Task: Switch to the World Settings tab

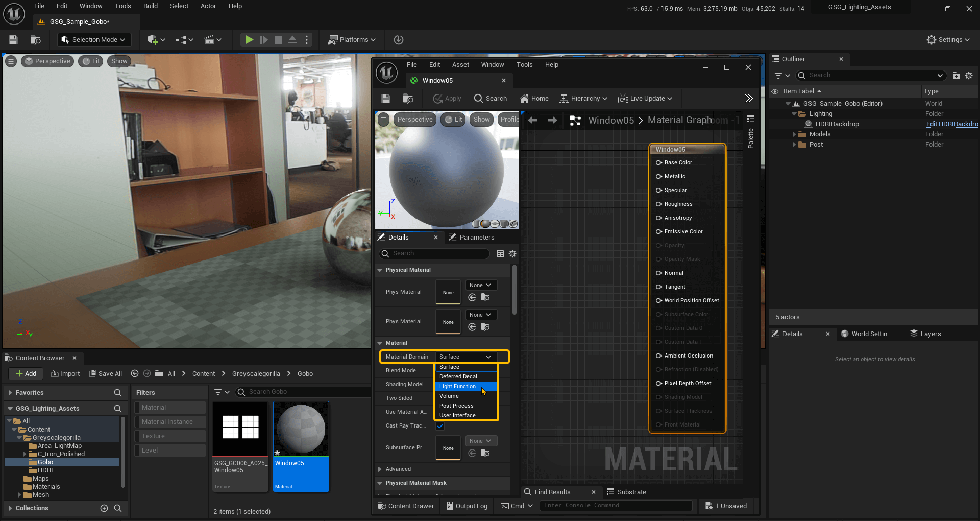Action: tap(866, 334)
